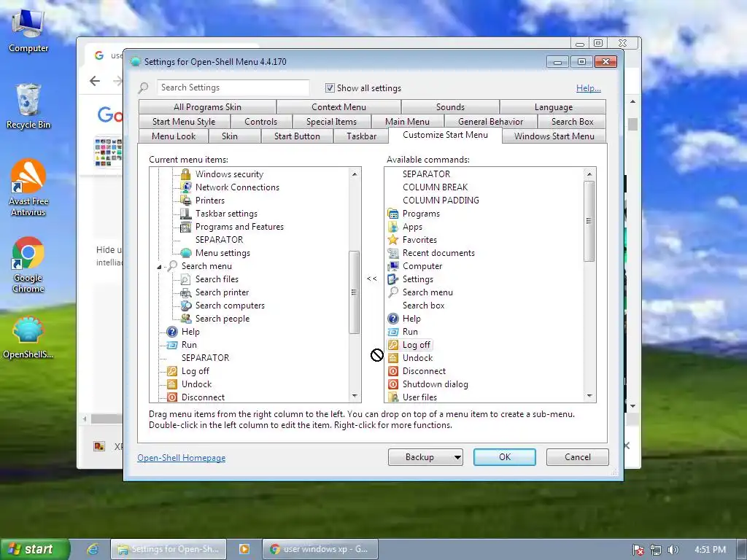Click the Network Connections icon in current items
This screenshot has width=747, height=560.
pos(186,187)
